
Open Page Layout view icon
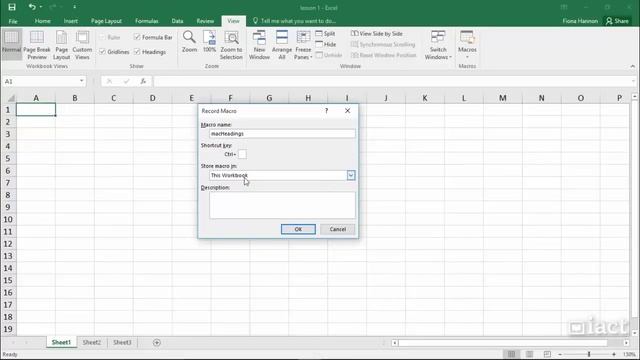coord(61,45)
